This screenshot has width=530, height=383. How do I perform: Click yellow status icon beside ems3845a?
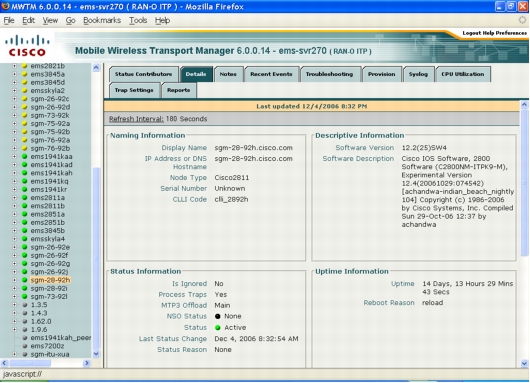[24, 74]
